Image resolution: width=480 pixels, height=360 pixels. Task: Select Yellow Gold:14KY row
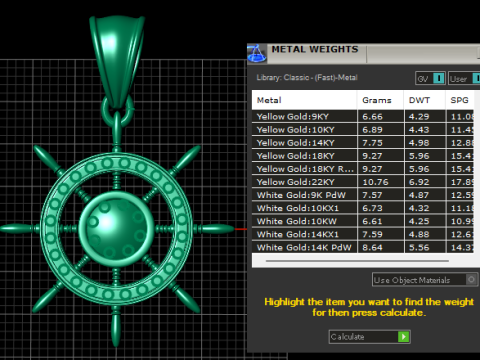(363, 143)
